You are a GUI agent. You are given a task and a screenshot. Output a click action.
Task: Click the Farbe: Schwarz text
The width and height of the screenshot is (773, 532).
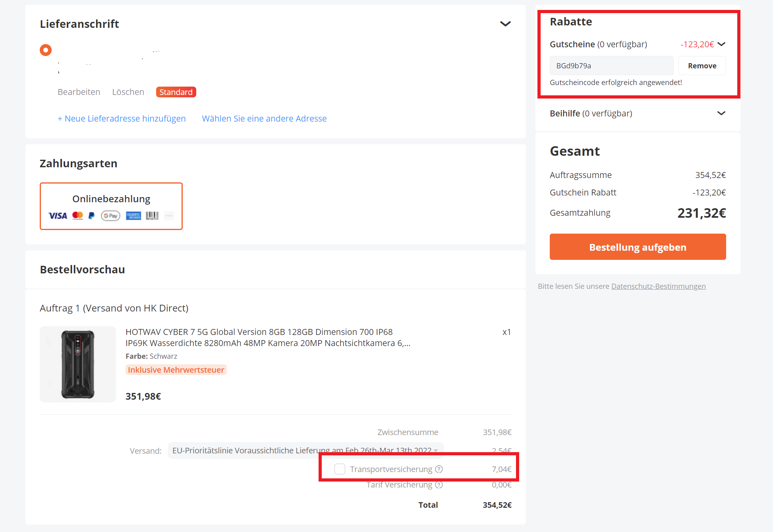point(151,356)
